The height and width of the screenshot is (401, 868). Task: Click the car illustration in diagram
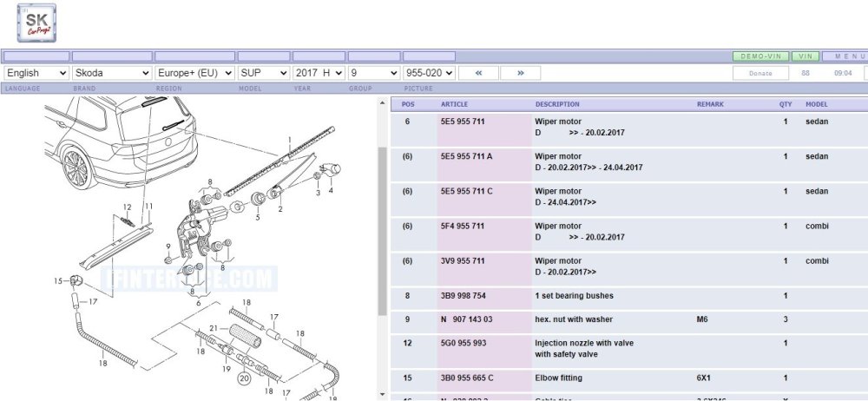[121, 141]
